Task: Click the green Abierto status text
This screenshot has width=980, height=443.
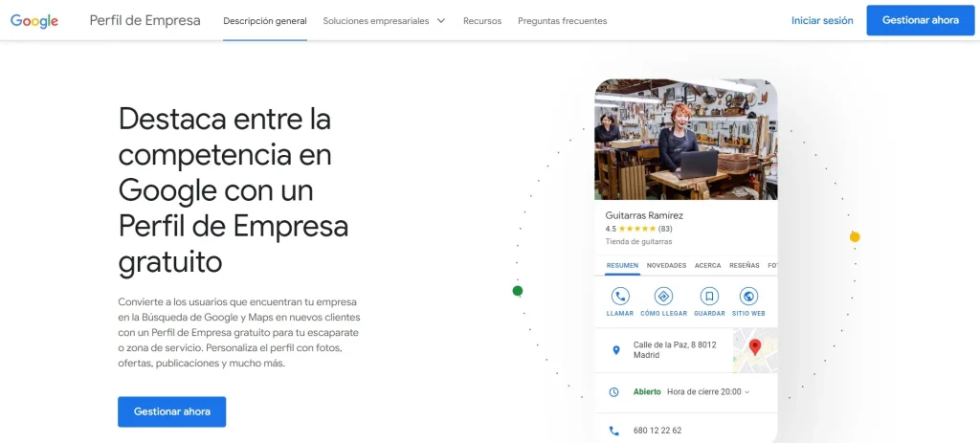Action: click(647, 391)
